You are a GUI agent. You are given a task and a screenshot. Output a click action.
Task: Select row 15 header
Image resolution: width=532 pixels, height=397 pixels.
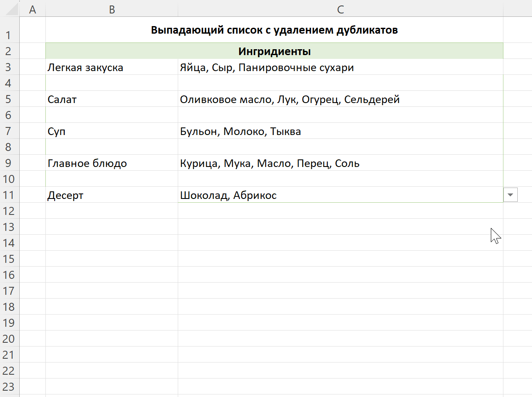click(x=9, y=259)
